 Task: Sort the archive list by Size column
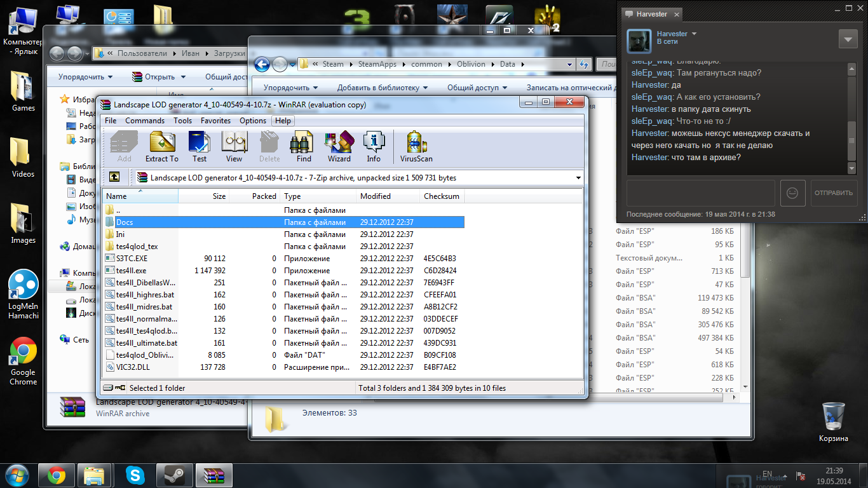click(203, 196)
